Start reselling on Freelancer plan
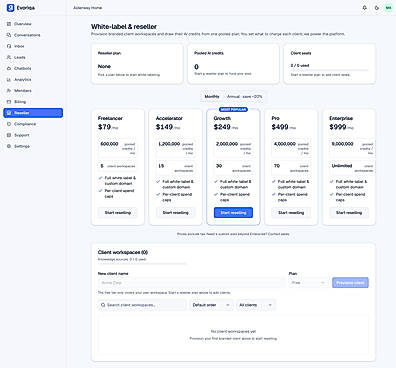The height and width of the screenshot is (368, 396). [118, 213]
